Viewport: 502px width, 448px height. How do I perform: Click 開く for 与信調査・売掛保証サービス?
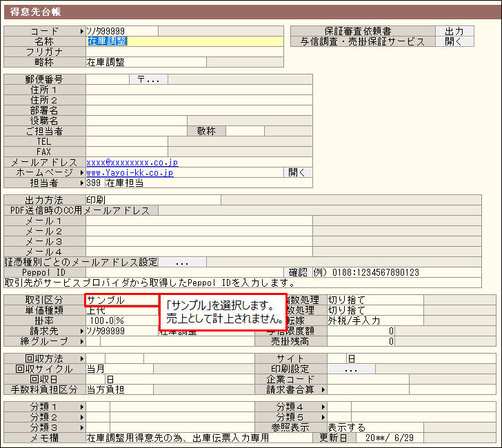(454, 41)
